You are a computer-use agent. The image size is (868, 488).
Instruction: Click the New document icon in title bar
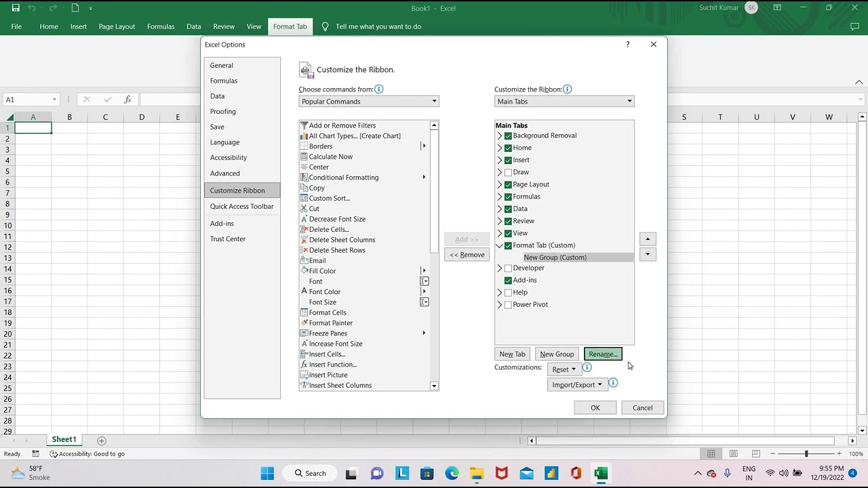click(x=75, y=8)
